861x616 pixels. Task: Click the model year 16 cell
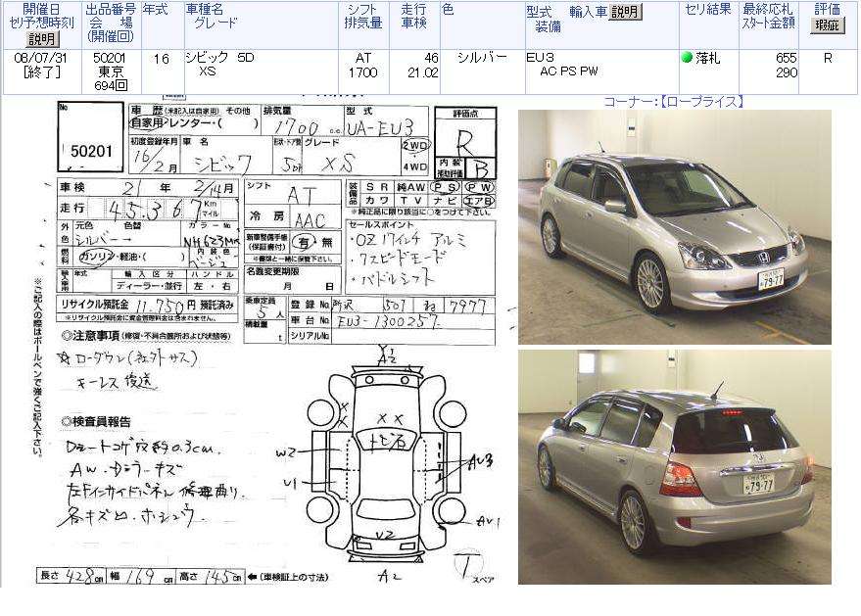[162, 58]
